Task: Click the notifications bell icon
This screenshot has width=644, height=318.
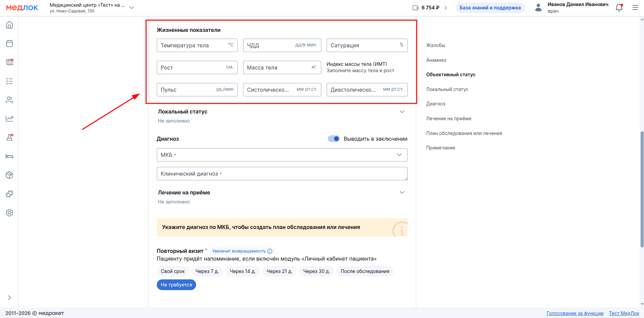Action: click(619, 8)
